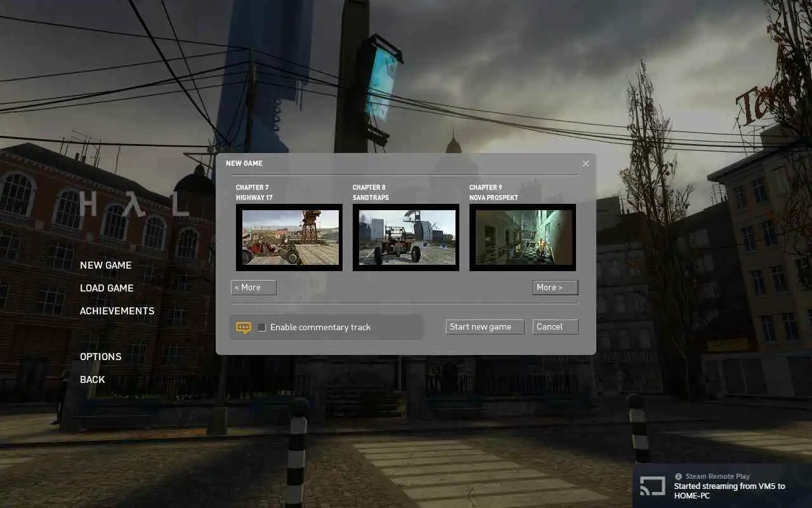Show next chapters with 'More >'
The height and width of the screenshot is (508, 812).
(556, 288)
